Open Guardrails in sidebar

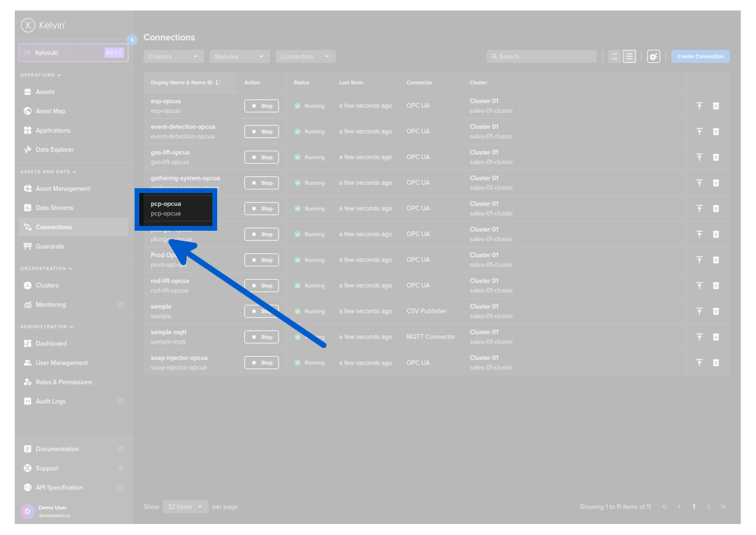click(x=50, y=246)
